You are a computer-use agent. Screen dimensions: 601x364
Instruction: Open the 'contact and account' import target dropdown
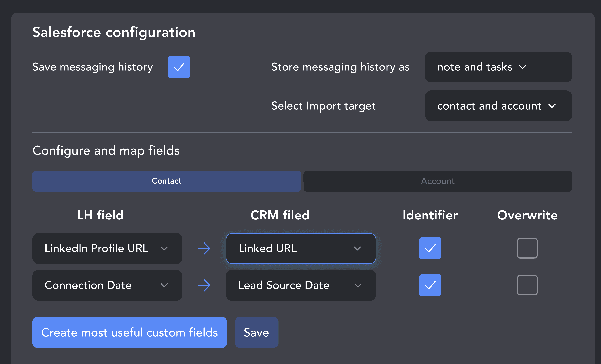498,106
